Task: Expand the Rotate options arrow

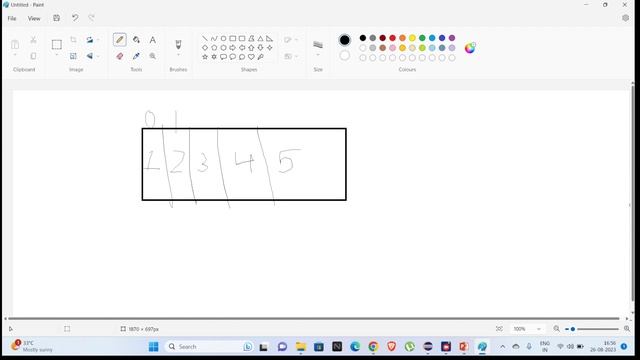Action: point(98,40)
